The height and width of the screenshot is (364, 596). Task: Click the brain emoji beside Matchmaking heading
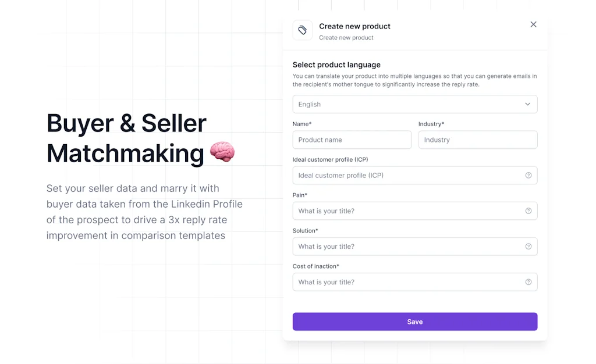pyautogui.click(x=222, y=152)
